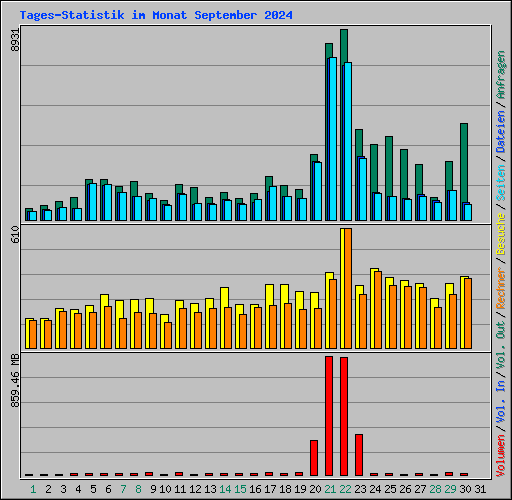Screen dimensions: 512x500
Task: Select day 5 label on x-axis
Action: point(93,489)
